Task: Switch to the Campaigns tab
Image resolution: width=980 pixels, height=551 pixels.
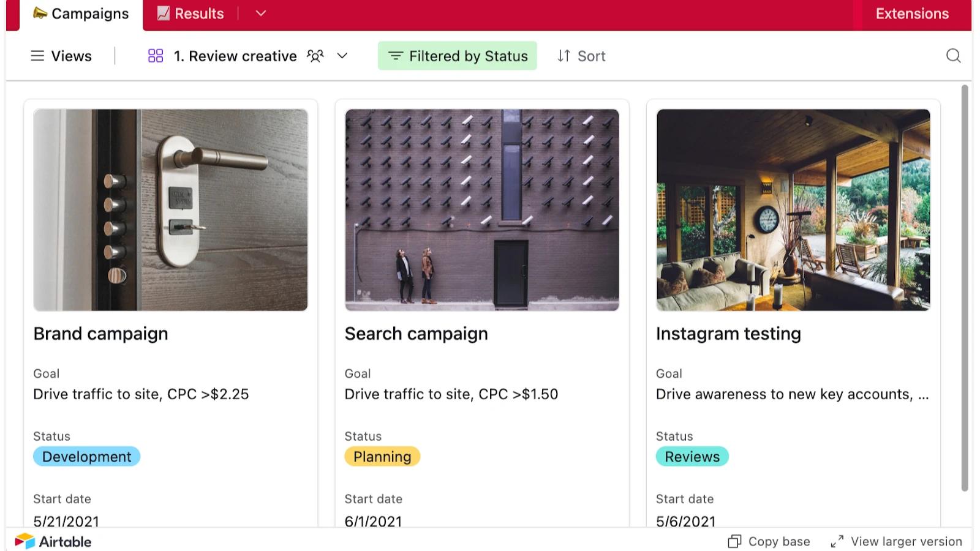Action: pyautogui.click(x=81, y=13)
